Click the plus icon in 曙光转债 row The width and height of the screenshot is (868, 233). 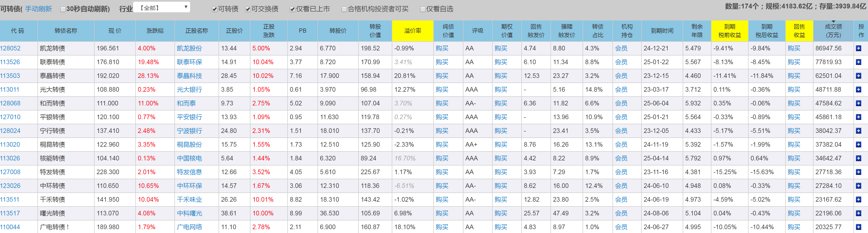pyautogui.click(x=858, y=213)
